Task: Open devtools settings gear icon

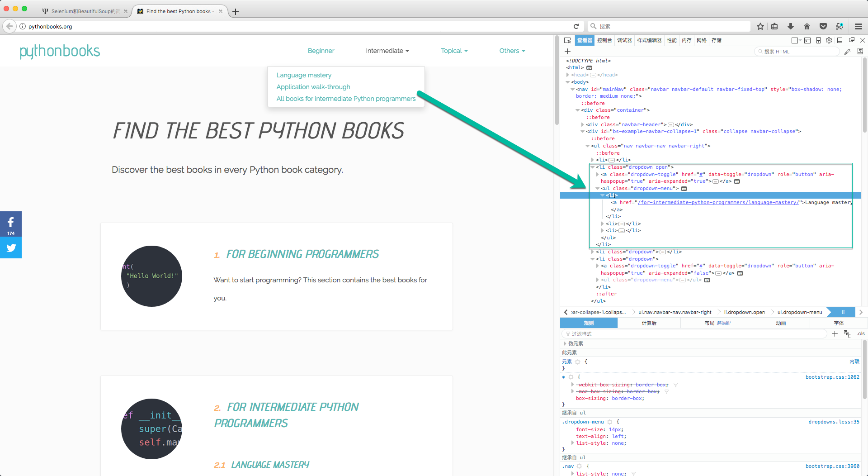Action: [829, 40]
